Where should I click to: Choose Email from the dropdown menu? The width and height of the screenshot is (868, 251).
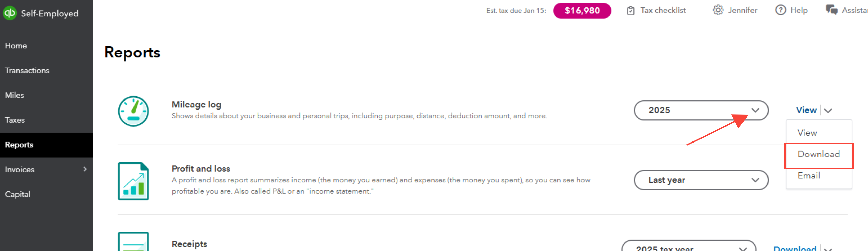tap(809, 175)
